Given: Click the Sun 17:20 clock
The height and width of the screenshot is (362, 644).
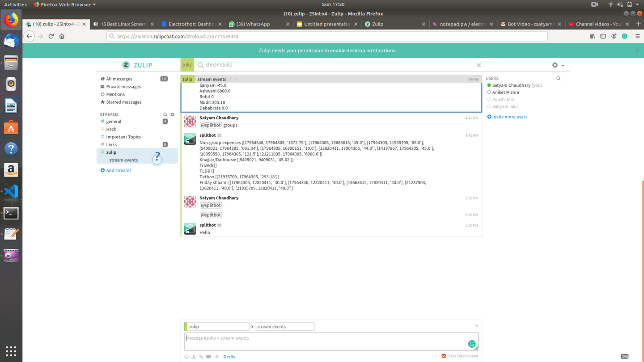Looking at the screenshot, I should 333,4.
